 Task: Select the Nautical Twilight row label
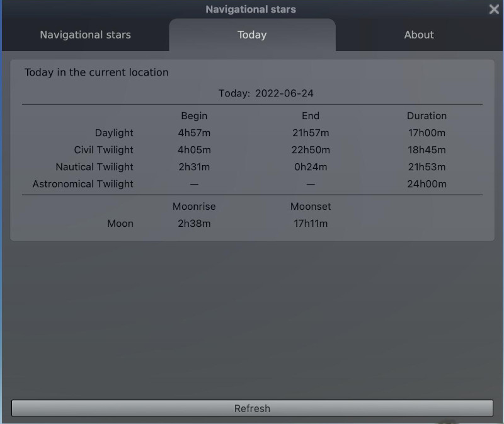(x=94, y=167)
